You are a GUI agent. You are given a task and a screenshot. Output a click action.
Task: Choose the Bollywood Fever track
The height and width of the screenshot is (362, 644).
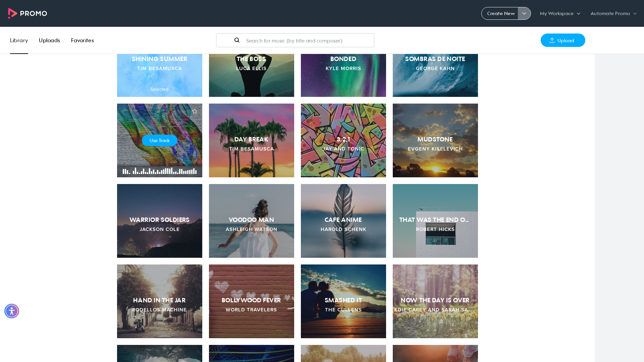tap(252, 301)
